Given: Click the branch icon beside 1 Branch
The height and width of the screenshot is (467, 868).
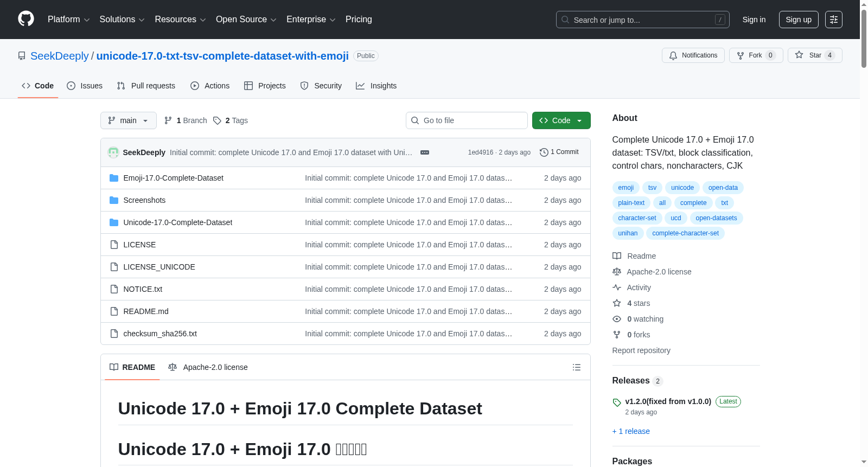Looking at the screenshot, I should coord(168,120).
